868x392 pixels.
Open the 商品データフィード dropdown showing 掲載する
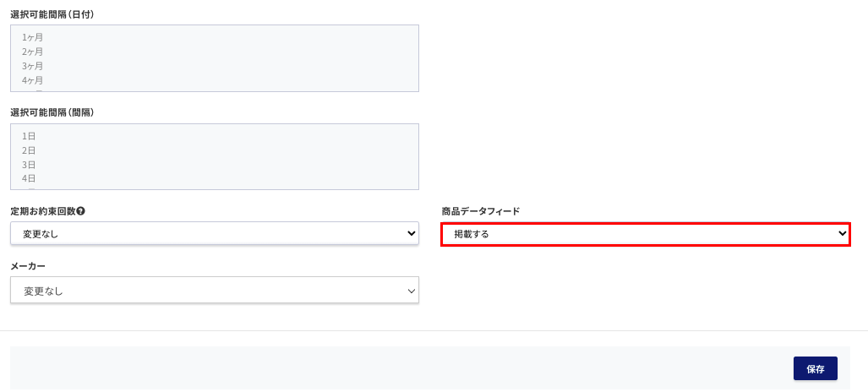coord(646,234)
